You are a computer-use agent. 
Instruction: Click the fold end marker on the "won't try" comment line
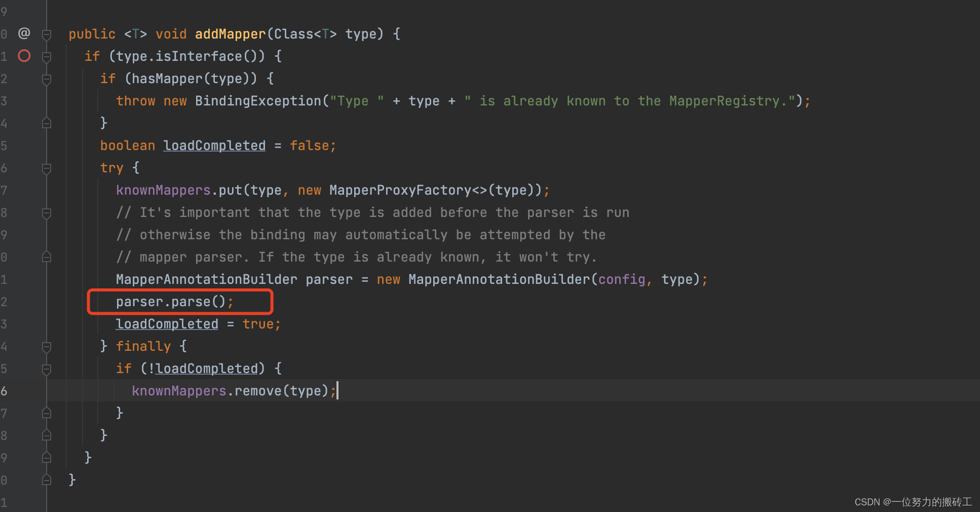click(47, 257)
